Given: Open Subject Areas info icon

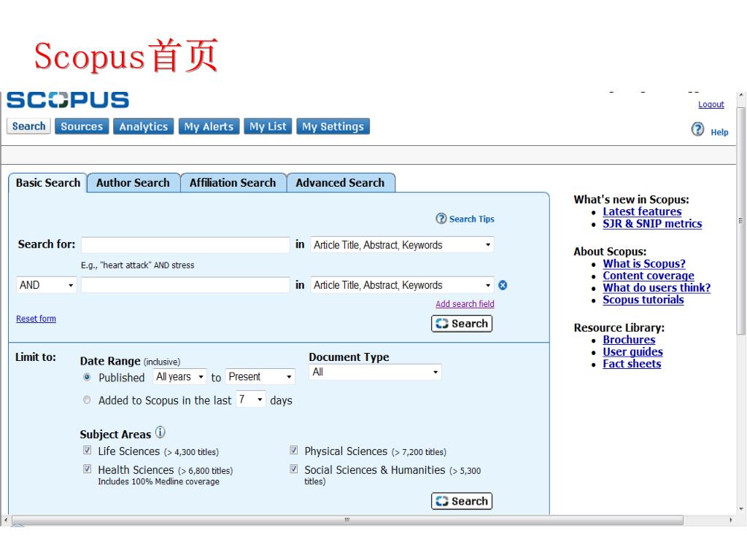Looking at the screenshot, I should tap(160, 432).
